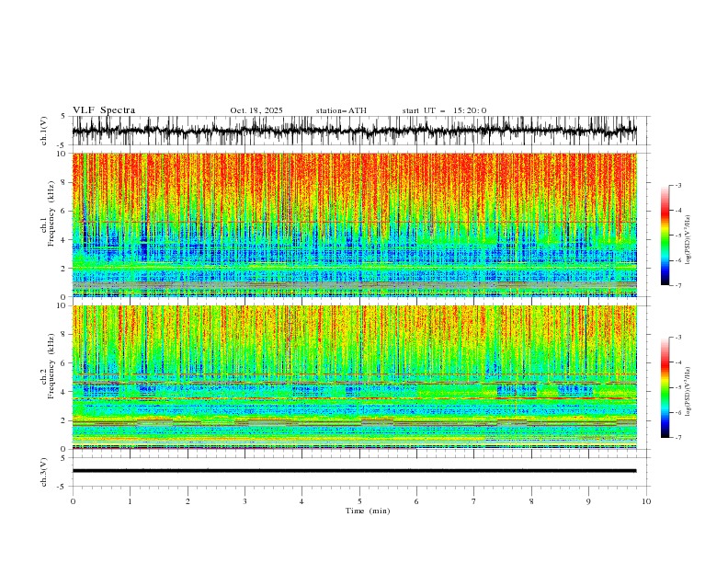Click the ch.1 "Frequency (kHz)" axis label
The image size is (728, 563).
(x=51, y=214)
